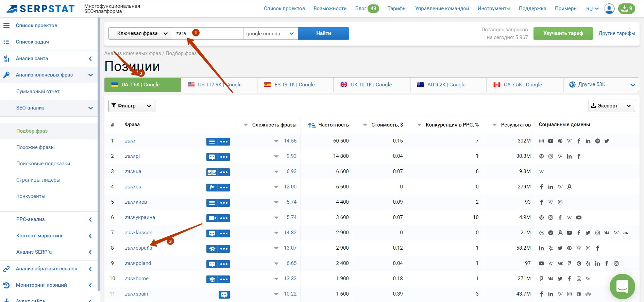Open the Ключевая фраза dropdown

(140, 33)
